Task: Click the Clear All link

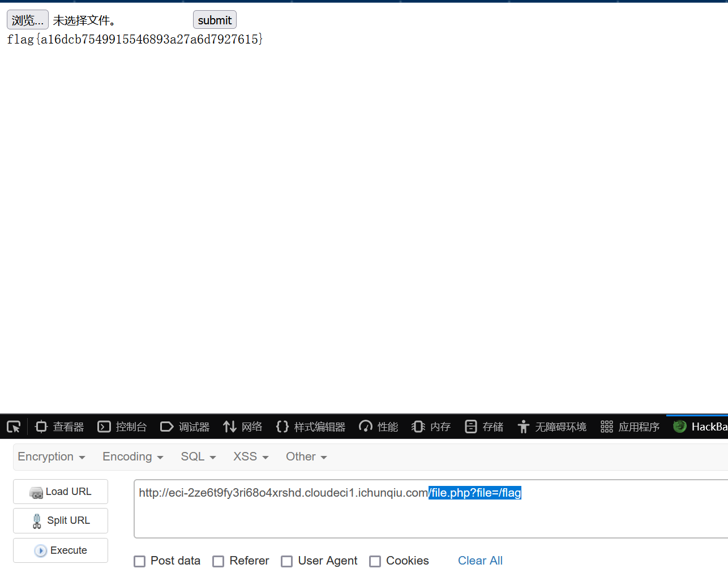Action: pos(480,561)
